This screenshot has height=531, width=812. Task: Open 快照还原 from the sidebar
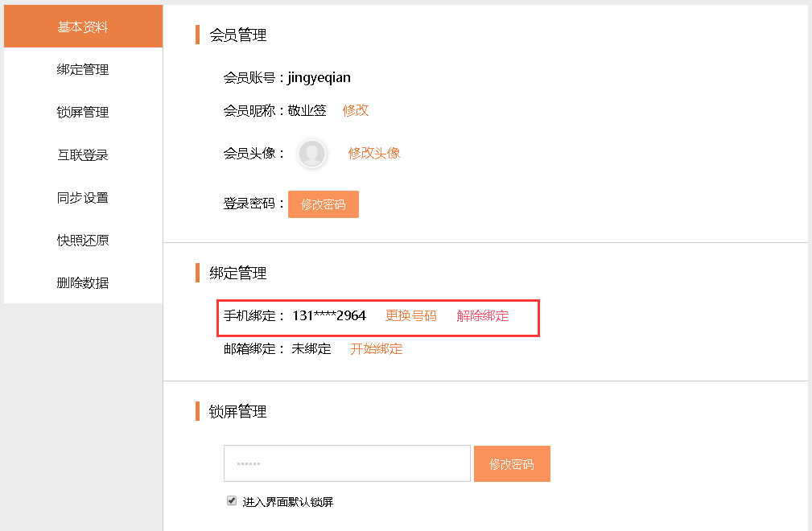click(x=83, y=241)
